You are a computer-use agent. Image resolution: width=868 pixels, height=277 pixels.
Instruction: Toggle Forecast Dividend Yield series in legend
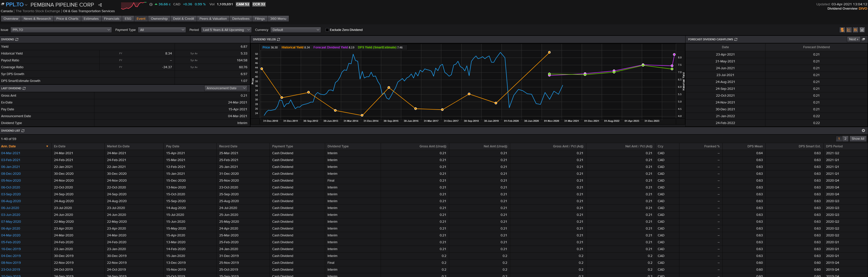tap(330, 47)
